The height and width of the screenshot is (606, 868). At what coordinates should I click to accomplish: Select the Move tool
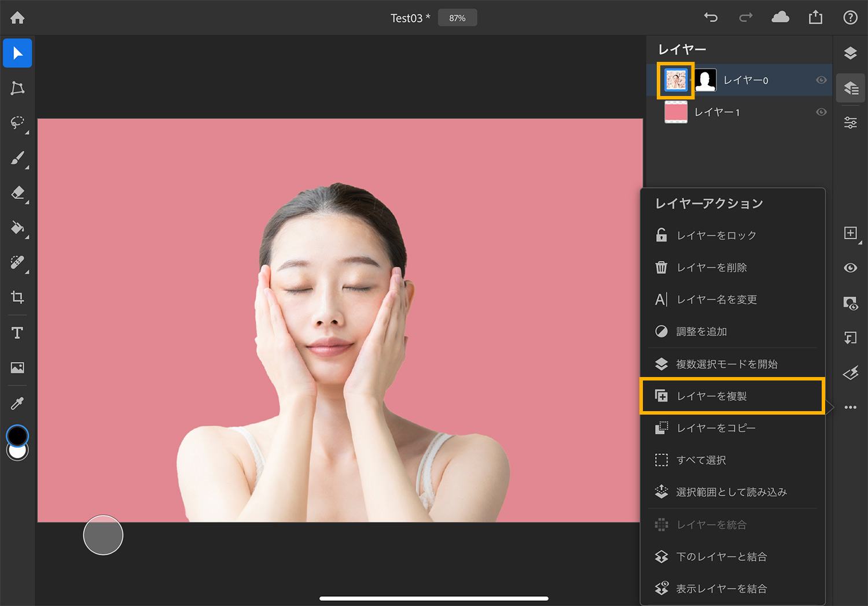point(17,53)
